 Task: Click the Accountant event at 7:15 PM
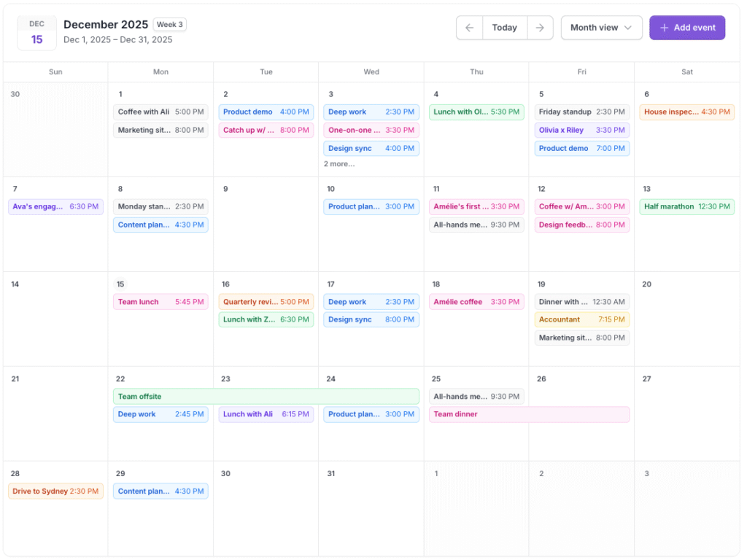click(x=581, y=319)
